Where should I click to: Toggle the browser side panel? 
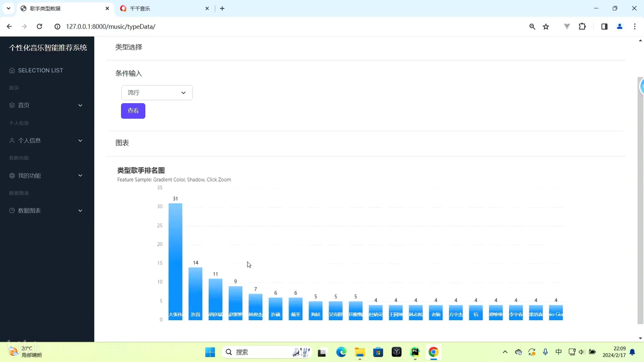click(x=604, y=26)
